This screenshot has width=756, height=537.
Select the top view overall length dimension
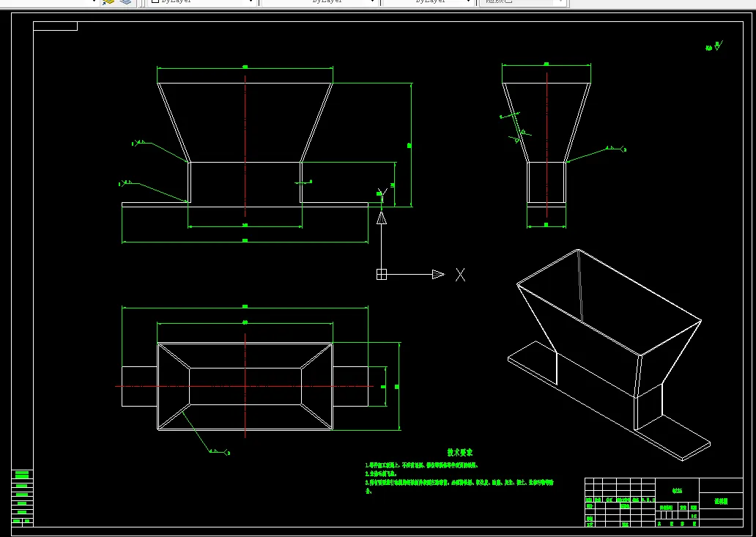tap(245, 306)
